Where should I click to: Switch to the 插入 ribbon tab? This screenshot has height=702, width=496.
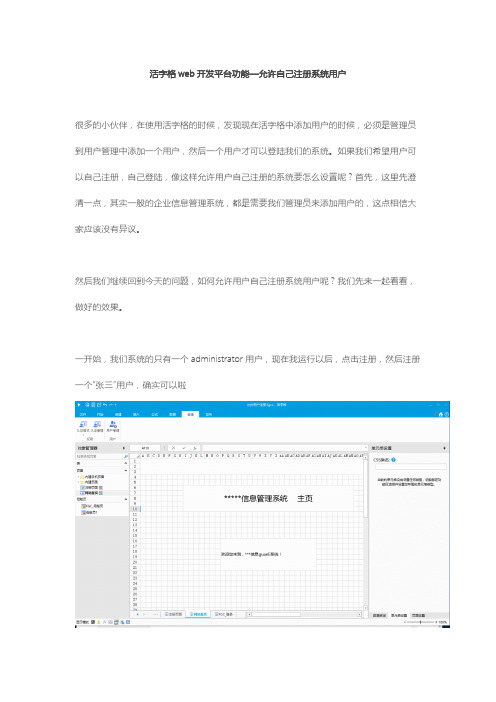click(x=136, y=415)
